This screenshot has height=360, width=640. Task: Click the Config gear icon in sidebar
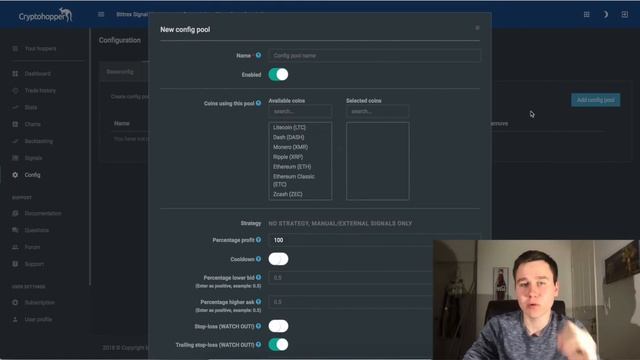[15, 175]
